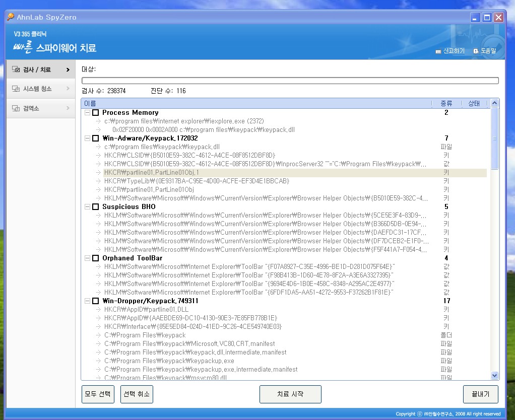
Task: Open the 신고하기 link in the header
Action: 450,51
